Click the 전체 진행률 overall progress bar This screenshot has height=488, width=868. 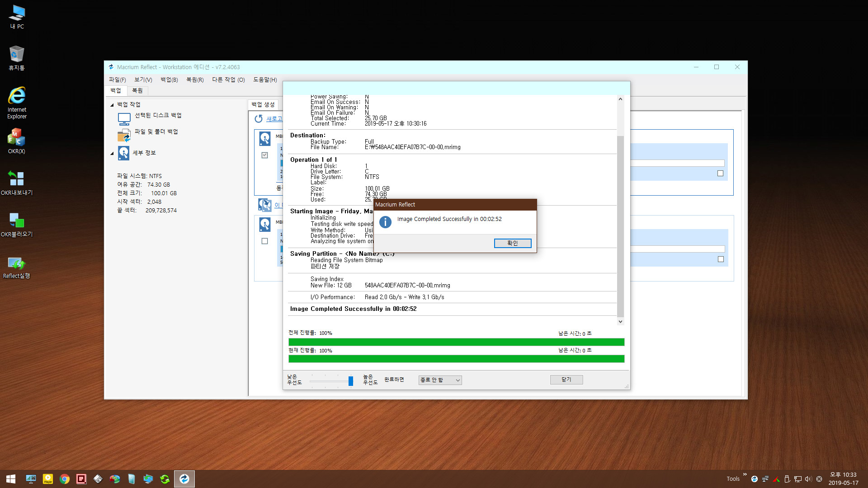456,342
